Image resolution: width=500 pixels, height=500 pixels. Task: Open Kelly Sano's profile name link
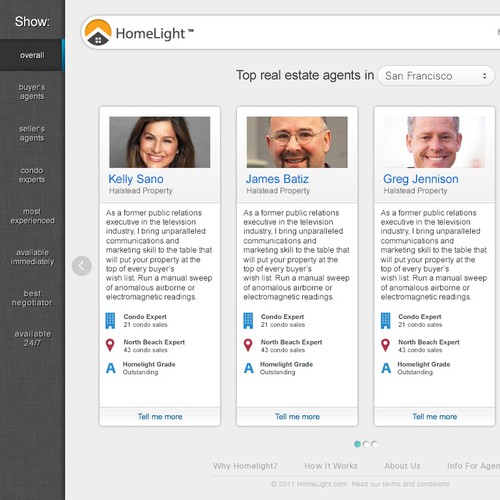pyautogui.click(x=136, y=179)
